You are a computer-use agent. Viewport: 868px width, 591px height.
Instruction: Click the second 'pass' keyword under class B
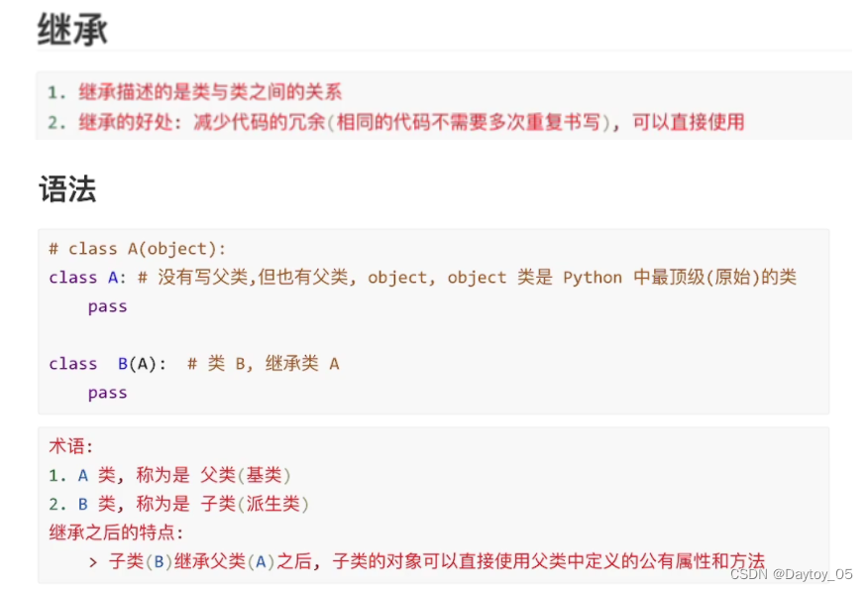click(107, 393)
